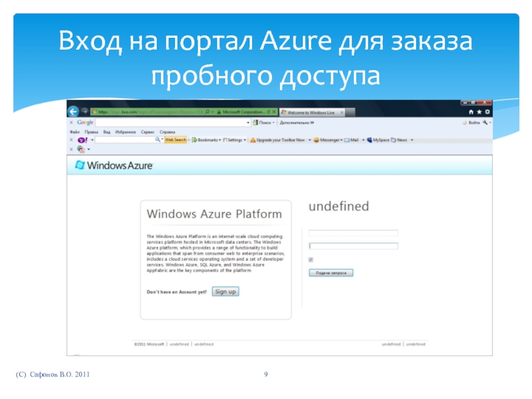Open a new tab via the blank tab button

[350, 112]
